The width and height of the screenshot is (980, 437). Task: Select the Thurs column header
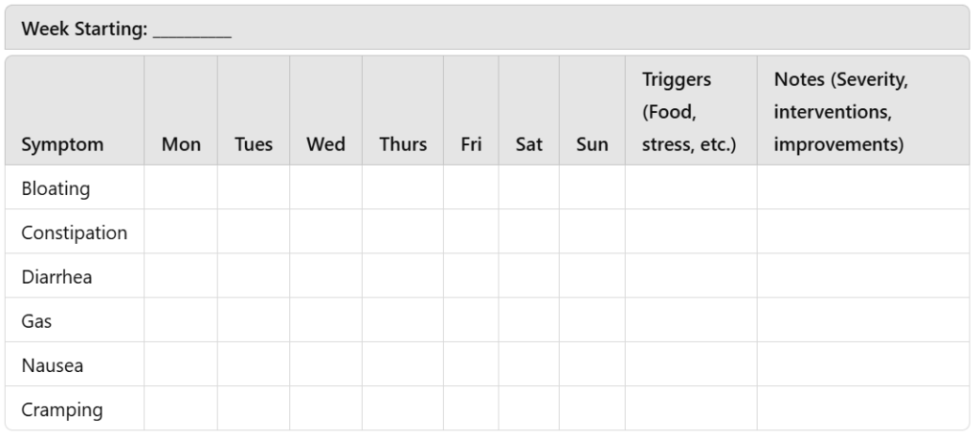tap(403, 144)
